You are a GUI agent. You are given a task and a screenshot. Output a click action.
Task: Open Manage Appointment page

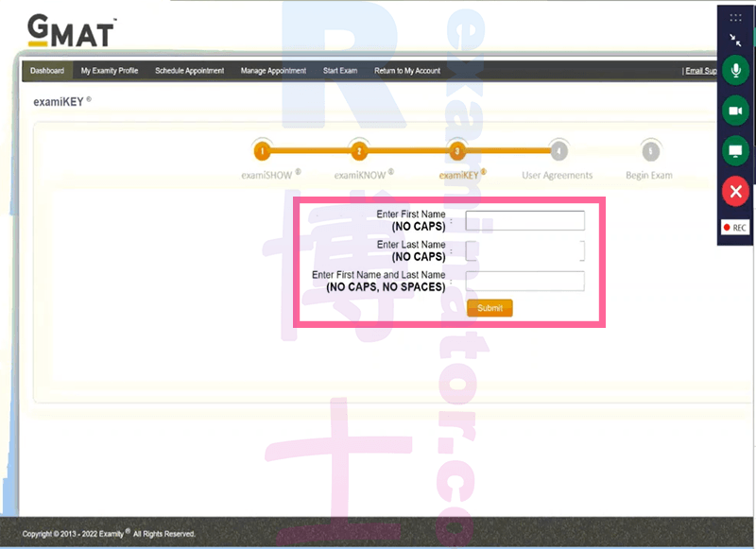click(273, 70)
